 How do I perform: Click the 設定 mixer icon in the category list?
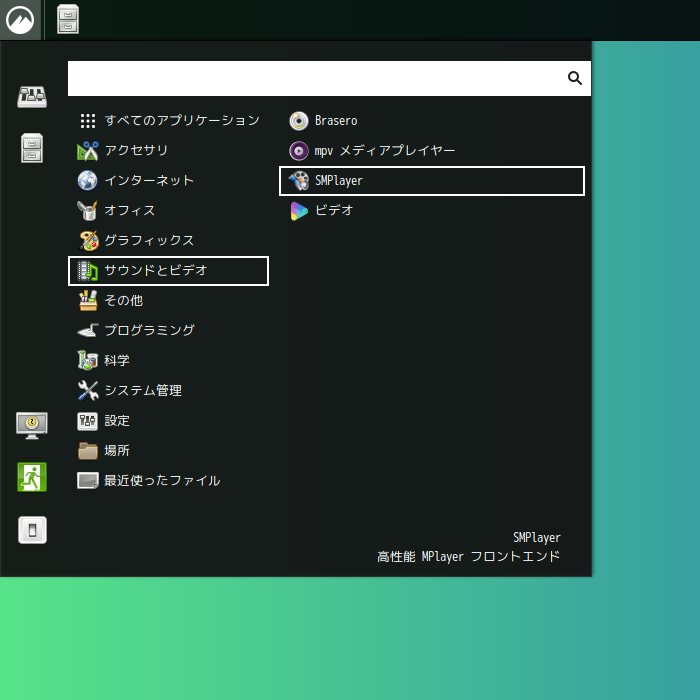(88, 421)
